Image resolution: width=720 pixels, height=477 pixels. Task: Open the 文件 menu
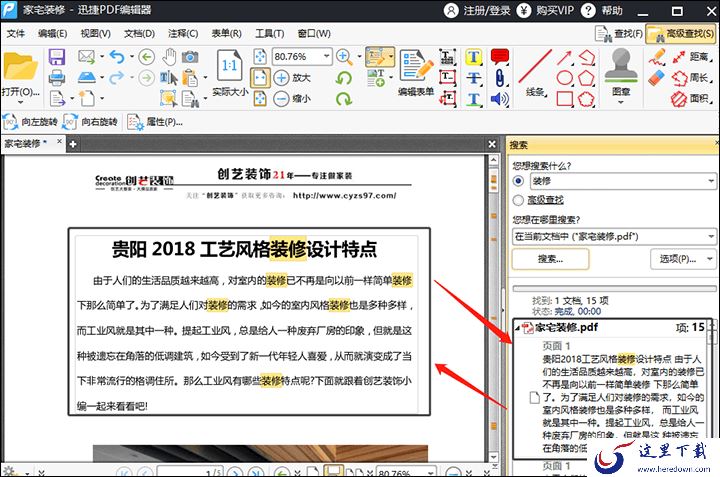16,34
